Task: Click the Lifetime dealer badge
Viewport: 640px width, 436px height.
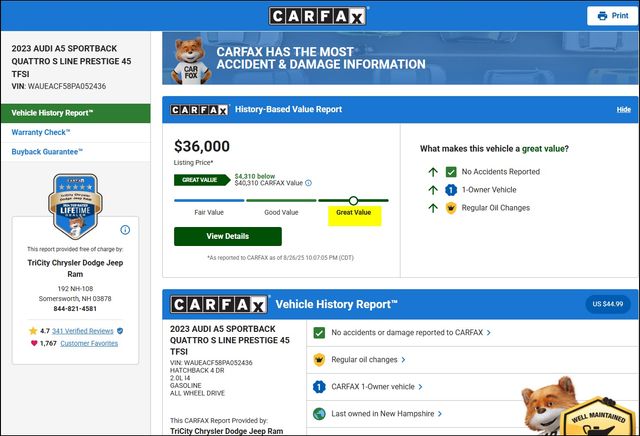Action: click(76, 206)
